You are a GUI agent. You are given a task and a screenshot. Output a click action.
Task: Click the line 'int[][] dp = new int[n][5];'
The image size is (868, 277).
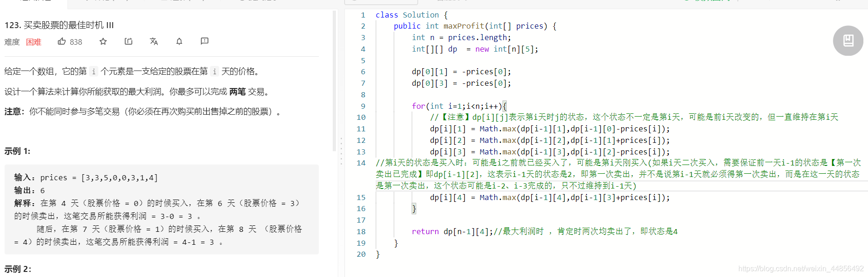475,49
